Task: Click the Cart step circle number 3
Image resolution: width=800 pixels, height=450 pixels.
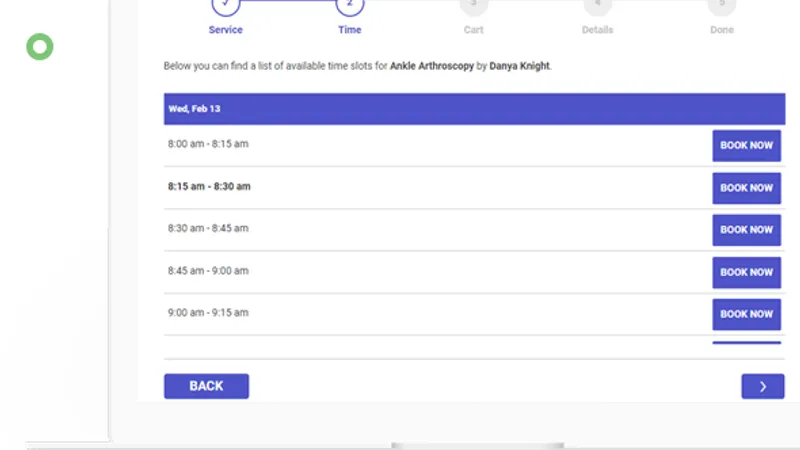Action: [473, 4]
